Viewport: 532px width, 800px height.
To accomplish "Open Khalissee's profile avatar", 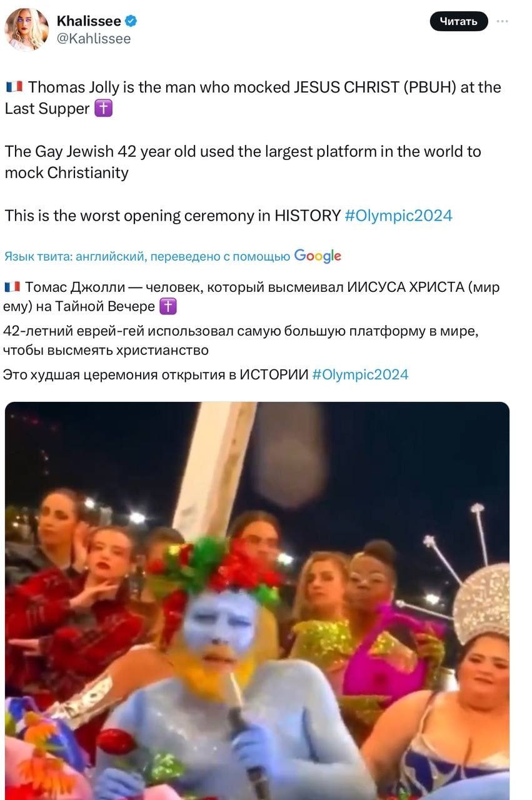I will coord(27,29).
